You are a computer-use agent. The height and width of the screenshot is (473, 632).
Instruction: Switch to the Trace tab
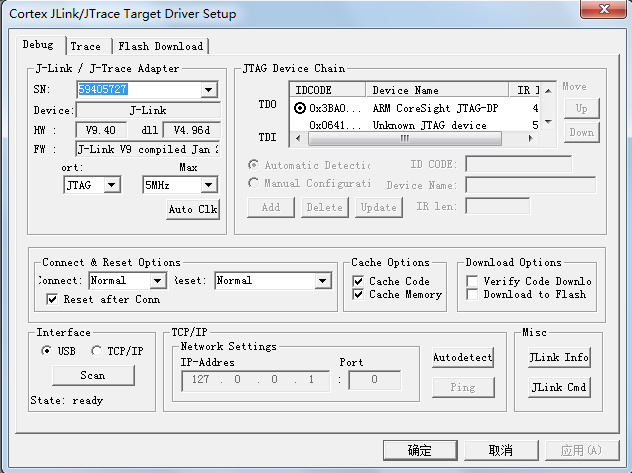coord(85,46)
